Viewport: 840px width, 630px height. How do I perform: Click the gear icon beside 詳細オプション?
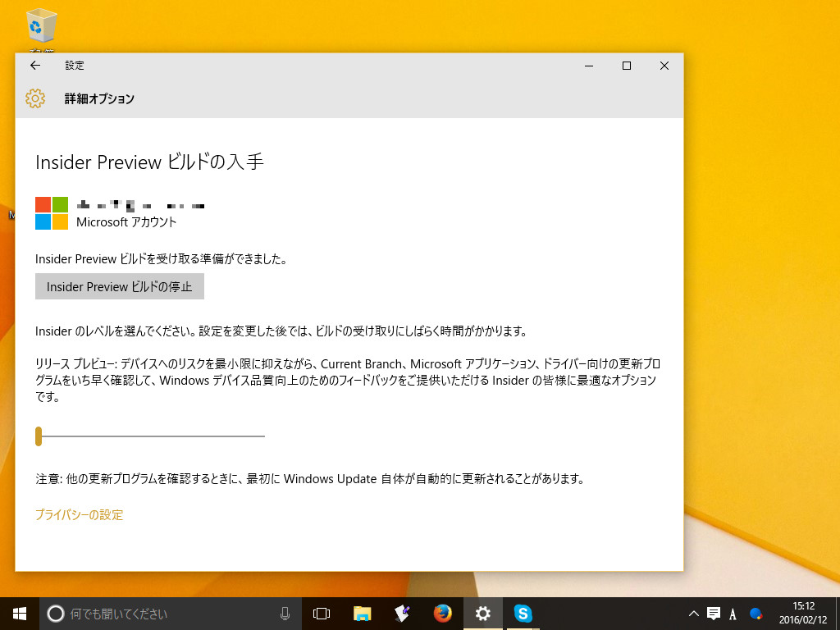(x=34, y=98)
